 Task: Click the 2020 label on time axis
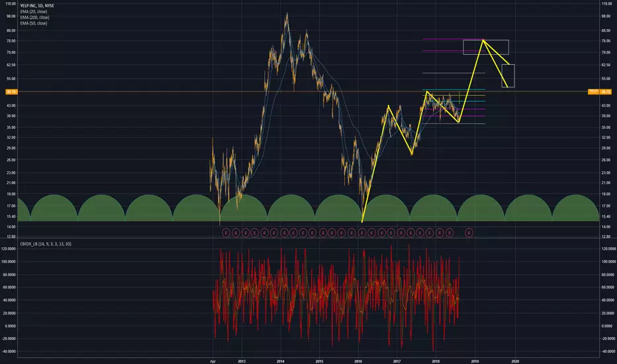[x=515, y=361]
